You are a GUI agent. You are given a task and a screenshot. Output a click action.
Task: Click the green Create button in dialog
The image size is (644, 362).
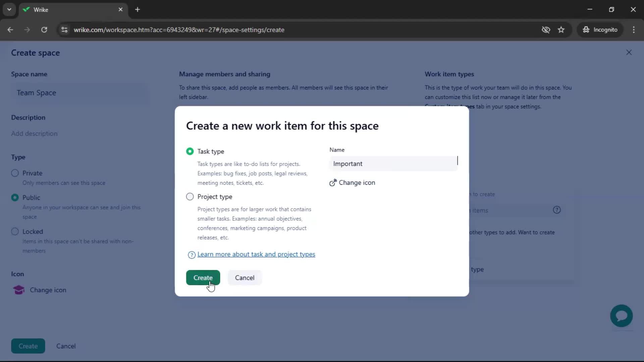tap(203, 278)
